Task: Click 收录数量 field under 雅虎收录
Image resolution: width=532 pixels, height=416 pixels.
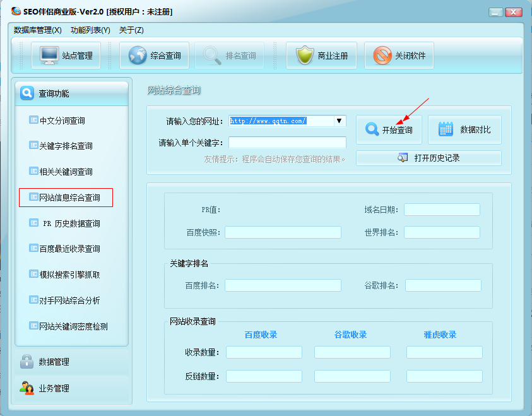Action: click(444, 352)
